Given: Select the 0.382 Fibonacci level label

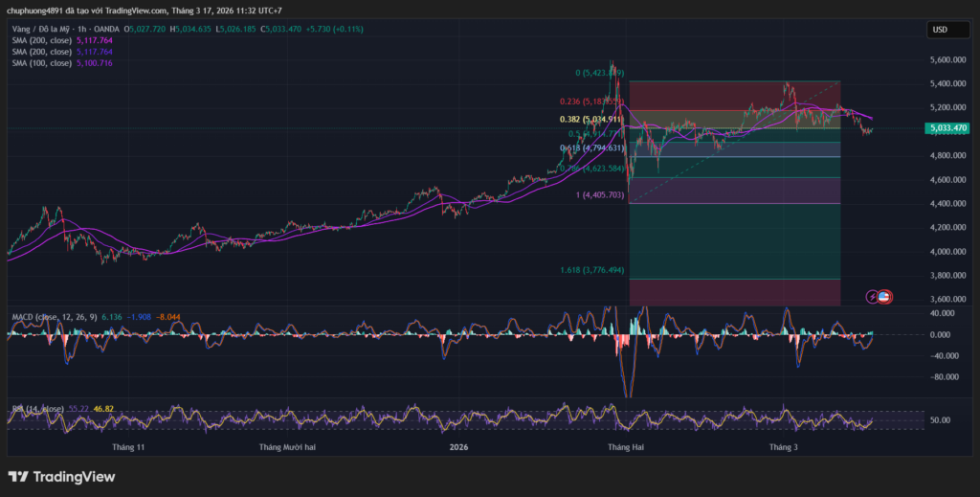Looking at the screenshot, I should (x=591, y=120).
